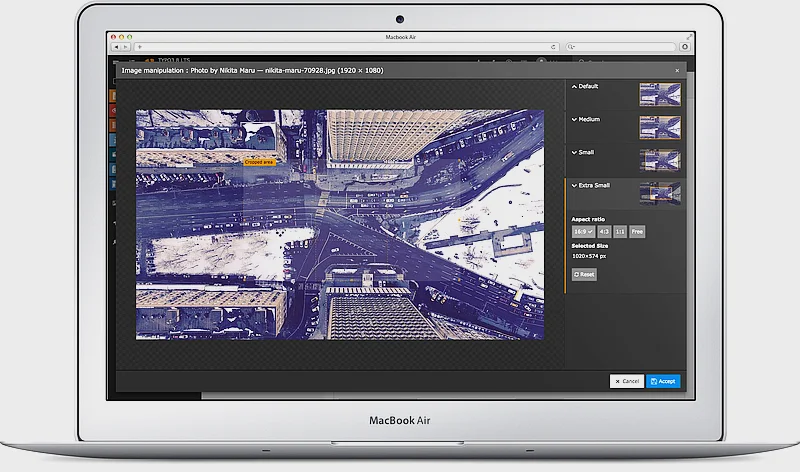This screenshot has width=800, height=472.
Task: Click the reload icon in address bar
Action: 553,47
